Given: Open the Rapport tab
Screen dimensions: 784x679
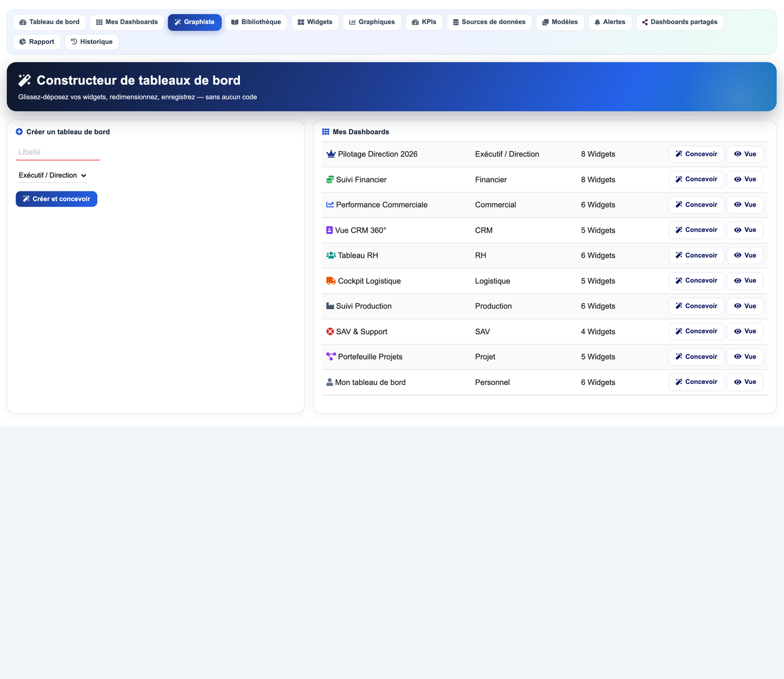Looking at the screenshot, I should pyautogui.click(x=37, y=42).
